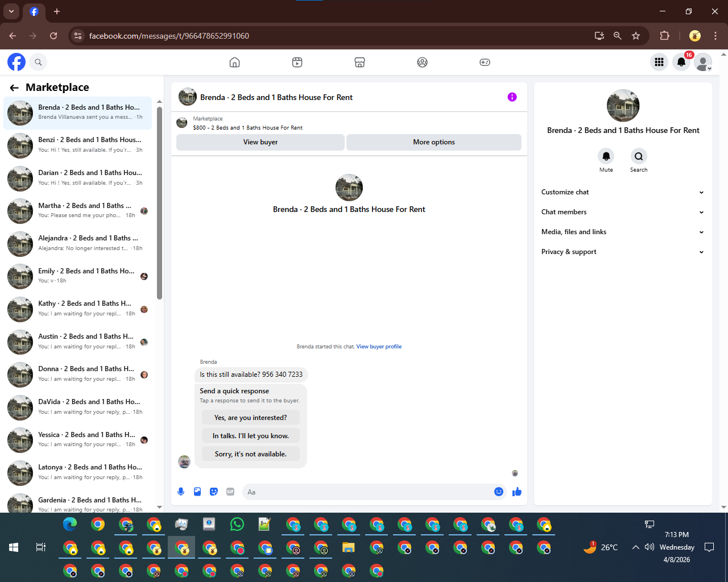This screenshot has height=582, width=728.
Task: Mute this conversation
Action: coord(606,156)
